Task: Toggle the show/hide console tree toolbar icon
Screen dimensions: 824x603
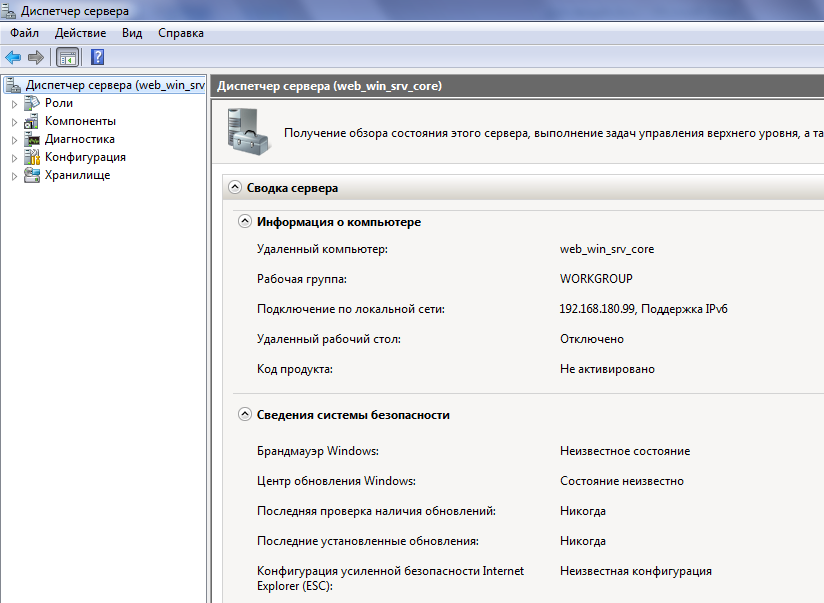Action: [68, 57]
